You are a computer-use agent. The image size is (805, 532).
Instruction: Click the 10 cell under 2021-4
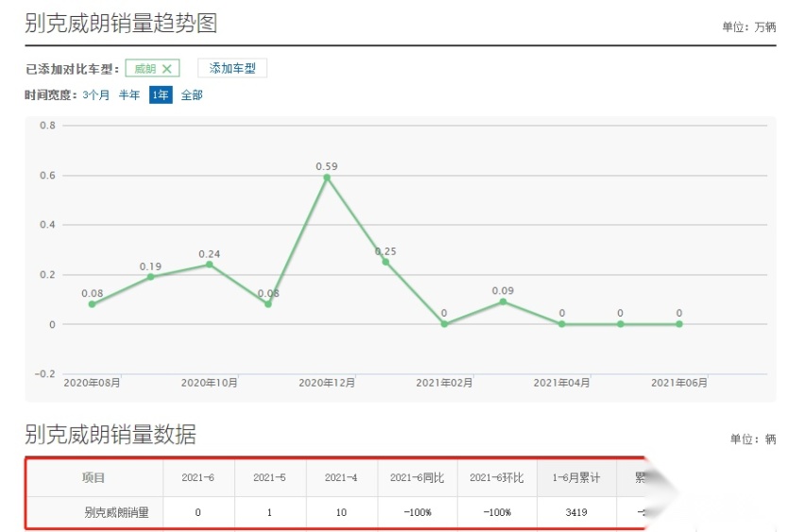pyautogui.click(x=341, y=512)
